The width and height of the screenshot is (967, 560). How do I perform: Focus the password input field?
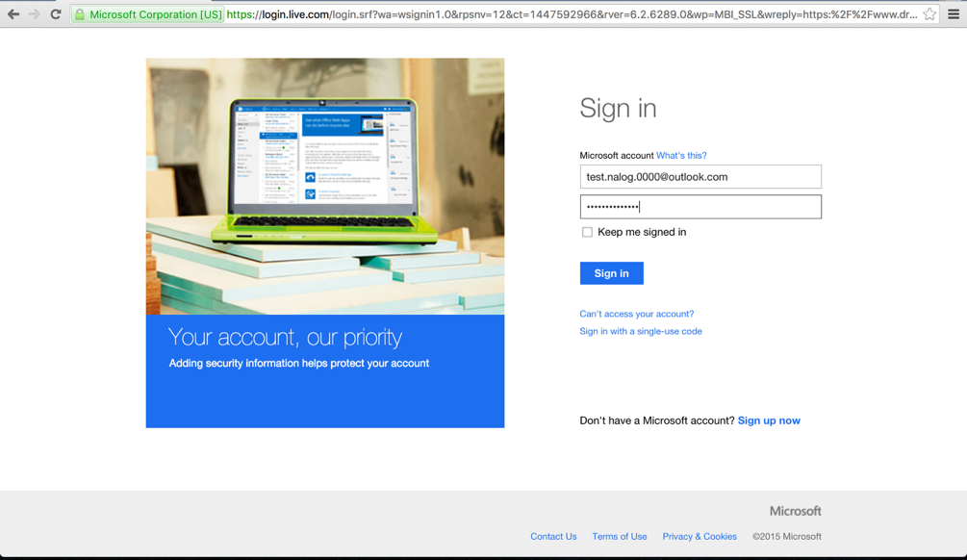700,207
